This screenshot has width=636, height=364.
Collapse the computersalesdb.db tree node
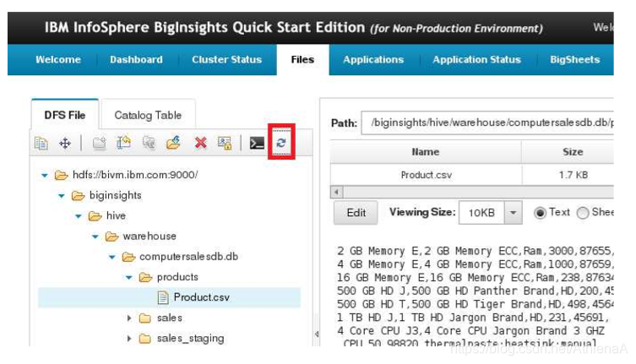pyautogui.click(x=112, y=257)
